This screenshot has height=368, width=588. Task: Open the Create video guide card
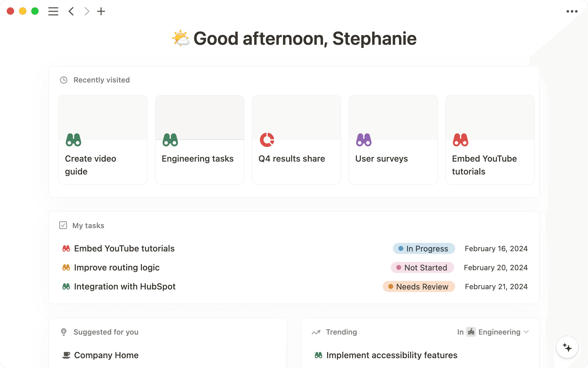pos(103,140)
